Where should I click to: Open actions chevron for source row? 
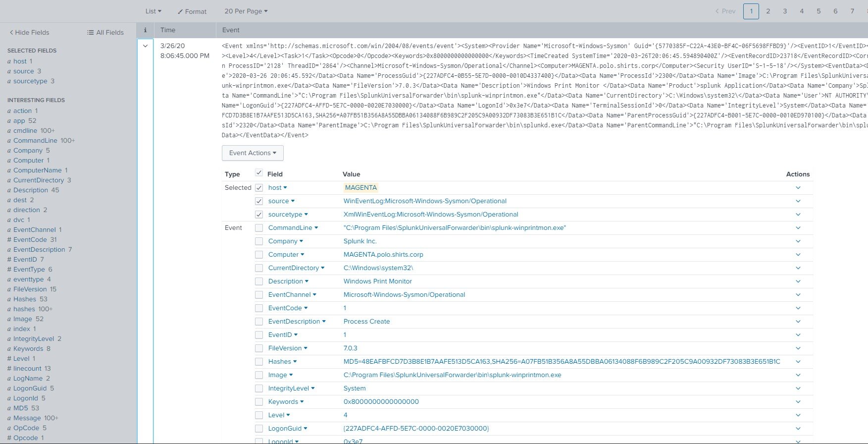point(798,201)
